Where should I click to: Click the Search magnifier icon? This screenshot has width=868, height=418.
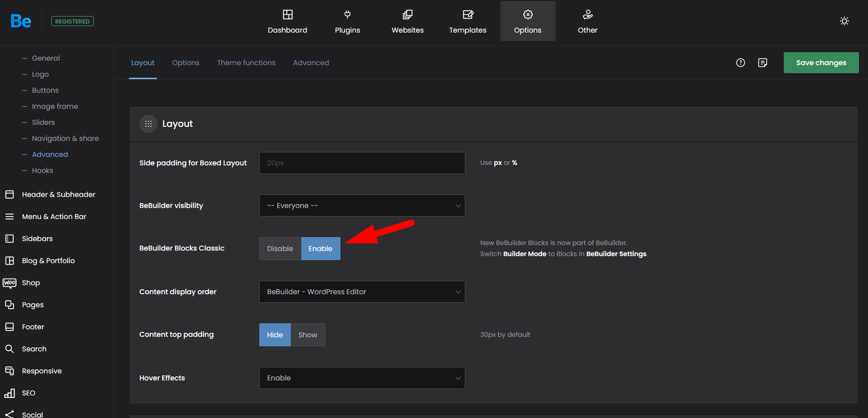pos(10,349)
